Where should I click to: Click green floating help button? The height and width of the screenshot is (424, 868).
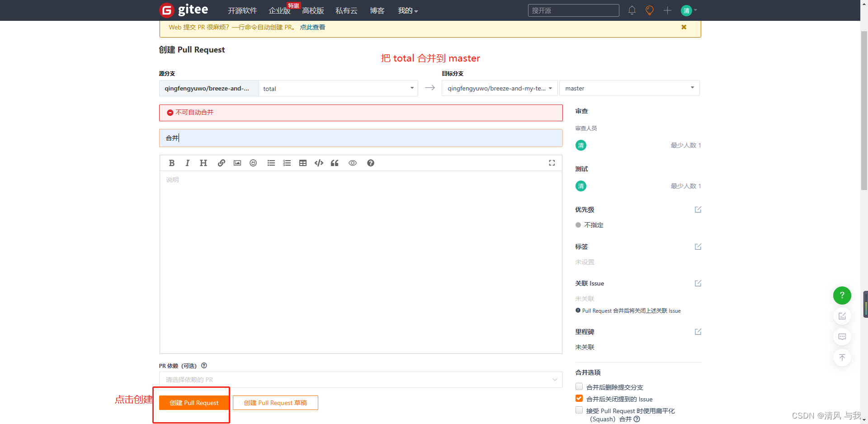(842, 295)
